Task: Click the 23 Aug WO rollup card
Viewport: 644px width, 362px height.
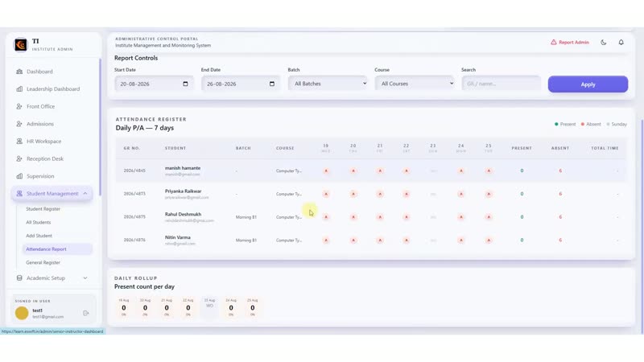Action: click(209, 307)
